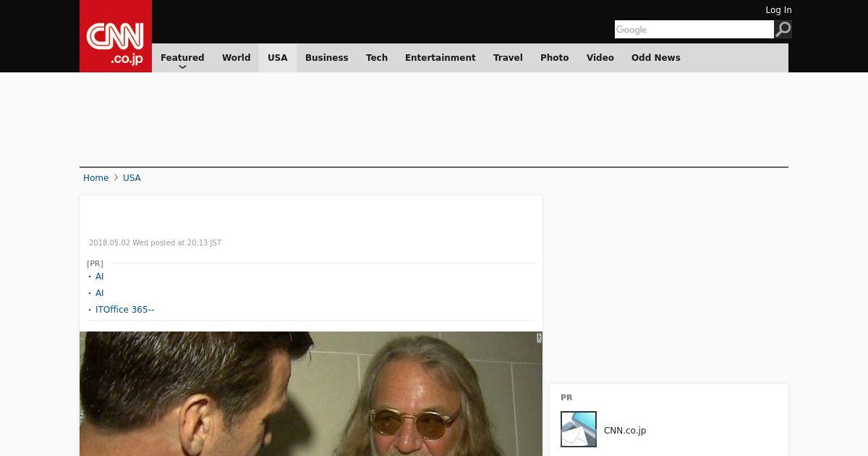Viewport: 868px width, 456px height.
Task: Open the Video section
Action: (x=600, y=58)
